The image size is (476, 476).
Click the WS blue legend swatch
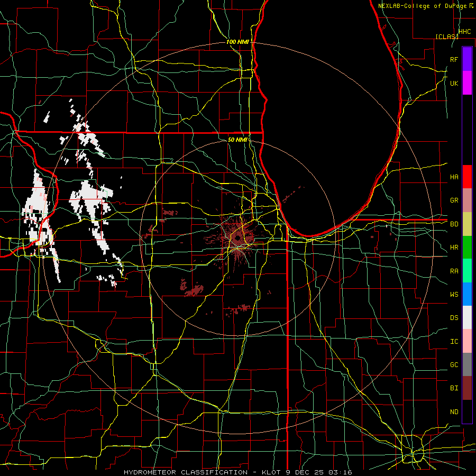coord(467,294)
